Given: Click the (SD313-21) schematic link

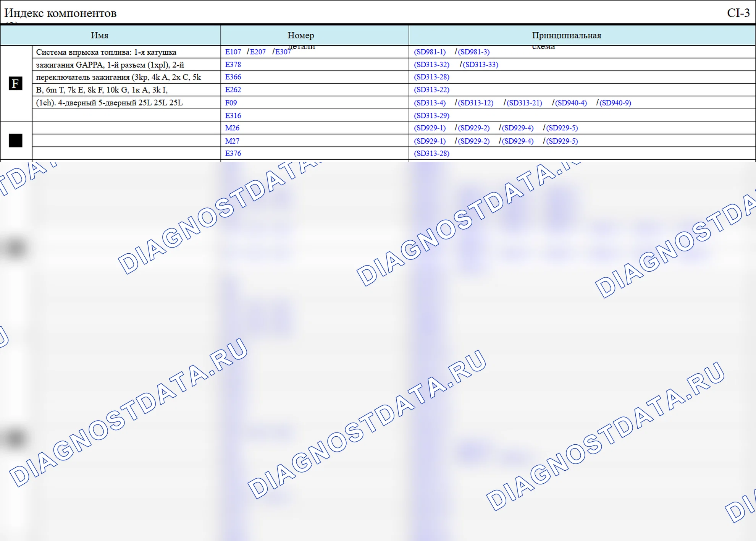Looking at the screenshot, I should click(x=525, y=103).
